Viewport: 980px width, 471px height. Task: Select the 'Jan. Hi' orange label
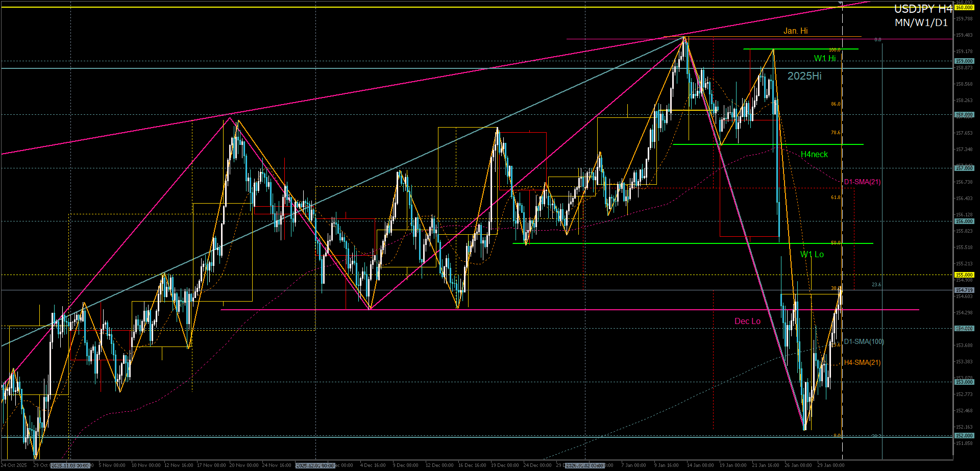tap(795, 31)
